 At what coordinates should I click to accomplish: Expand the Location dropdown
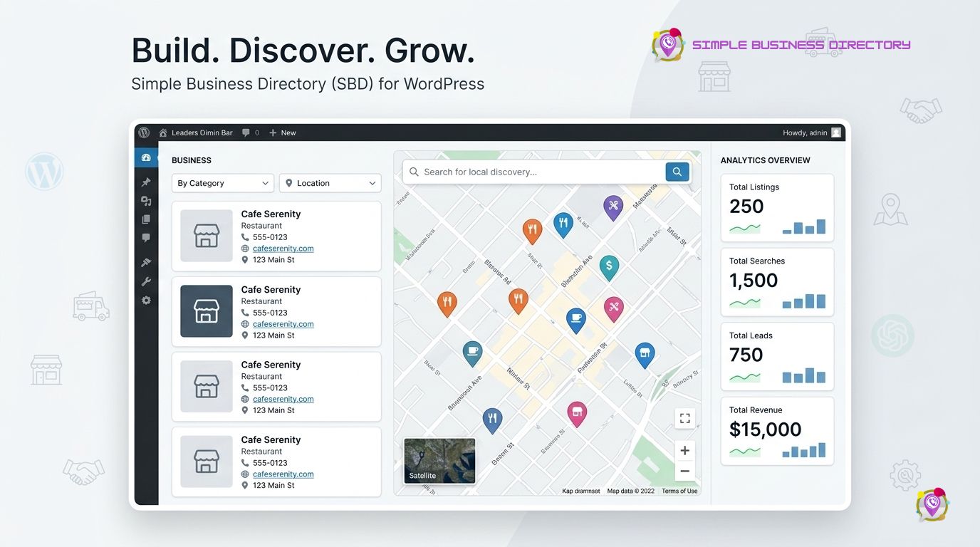click(330, 183)
